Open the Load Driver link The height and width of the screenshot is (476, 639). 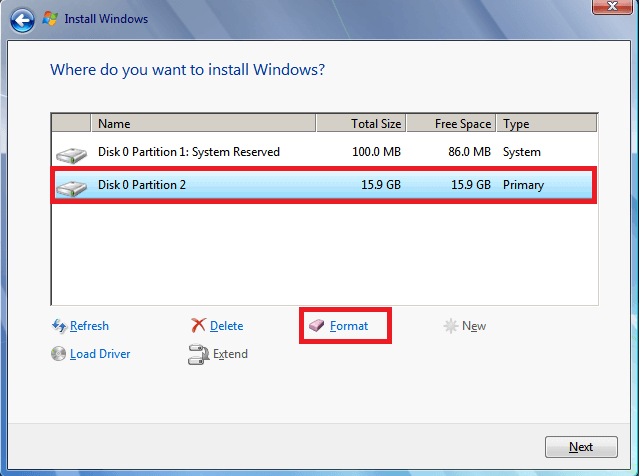100,354
